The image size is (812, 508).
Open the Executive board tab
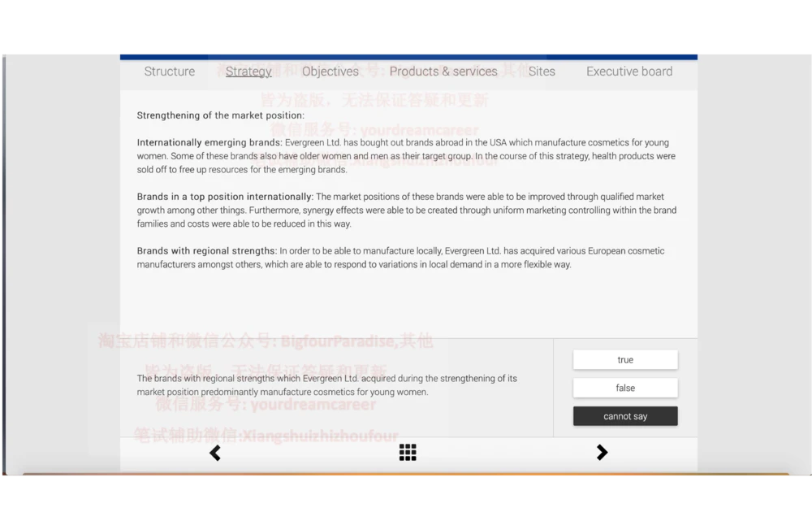[x=629, y=72]
